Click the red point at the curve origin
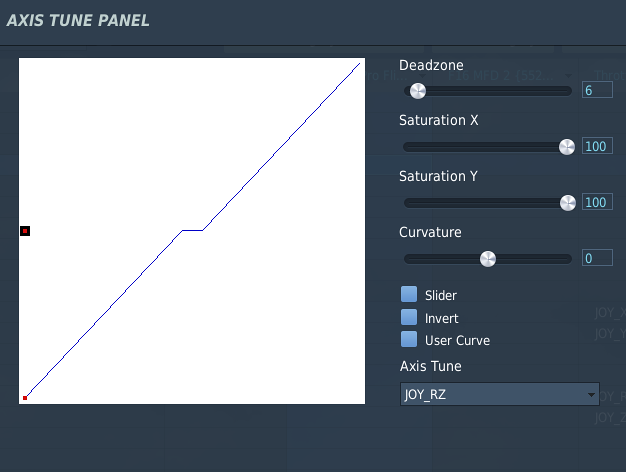 click(25, 398)
